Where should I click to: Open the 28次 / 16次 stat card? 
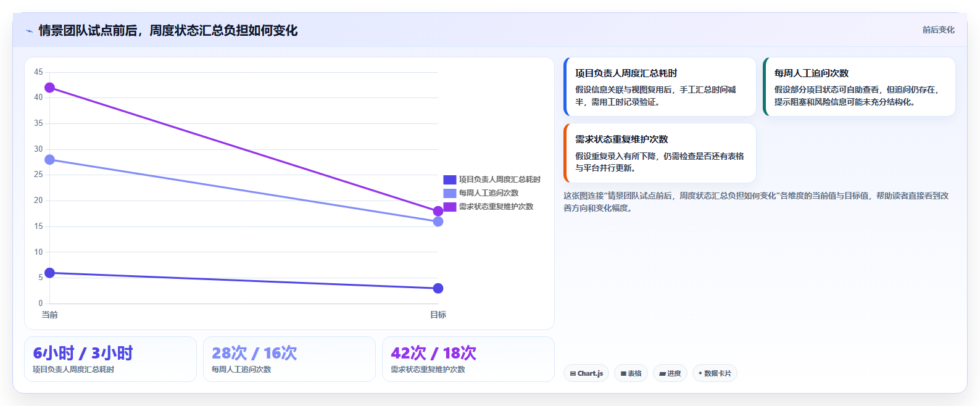(x=289, y=359)
